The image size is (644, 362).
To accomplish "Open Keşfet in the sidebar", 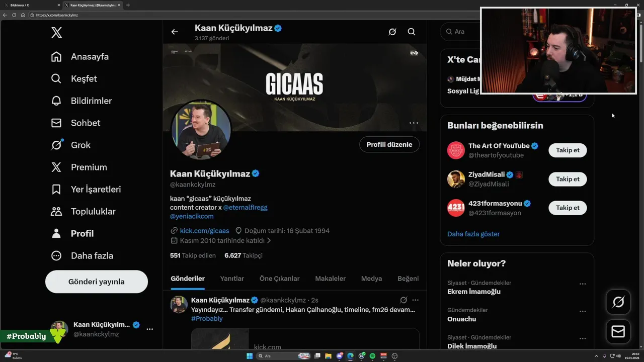I will point(74,79).
